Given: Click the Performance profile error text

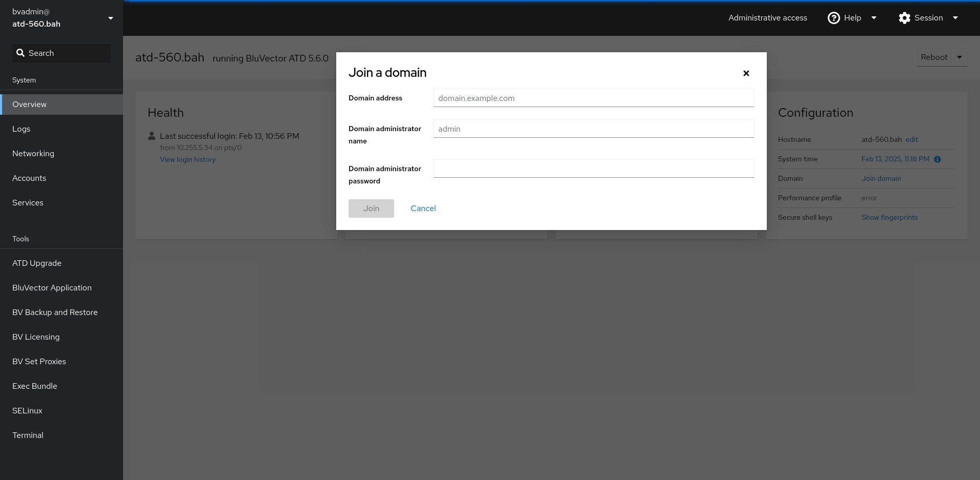Looking at the screenshot, I should click(x=869, y=198).
